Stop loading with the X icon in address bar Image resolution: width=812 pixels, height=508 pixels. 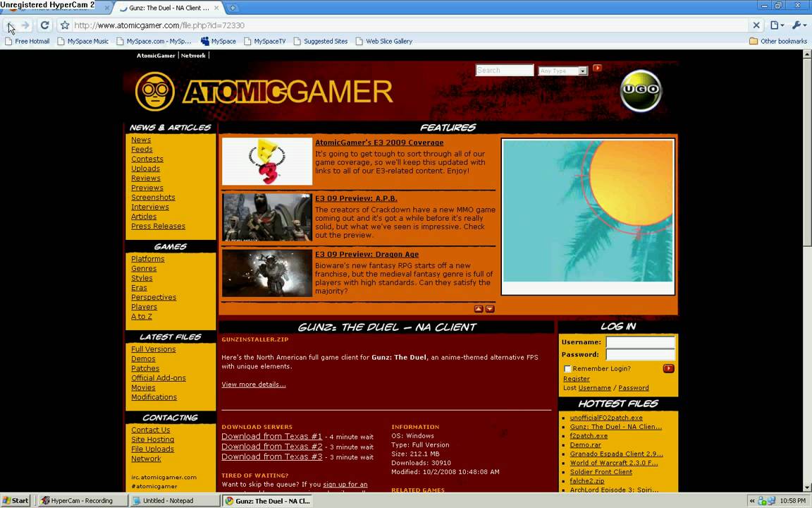(756, 25)
